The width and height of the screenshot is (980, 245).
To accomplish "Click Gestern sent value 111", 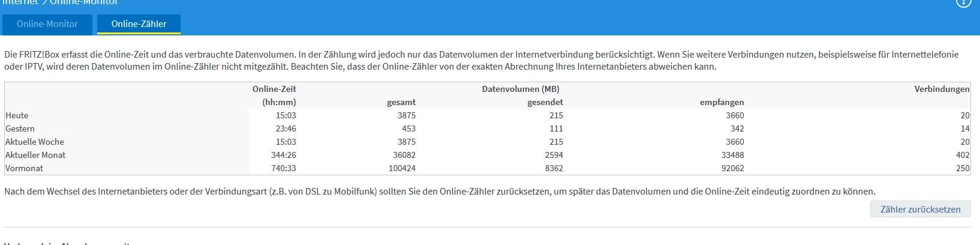I will (556, 129).
